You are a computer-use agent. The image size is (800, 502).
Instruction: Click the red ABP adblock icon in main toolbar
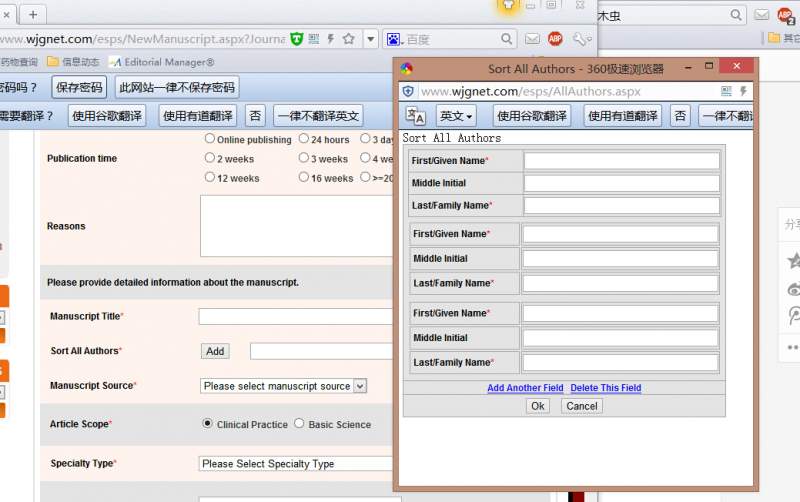tap(555, 39)
